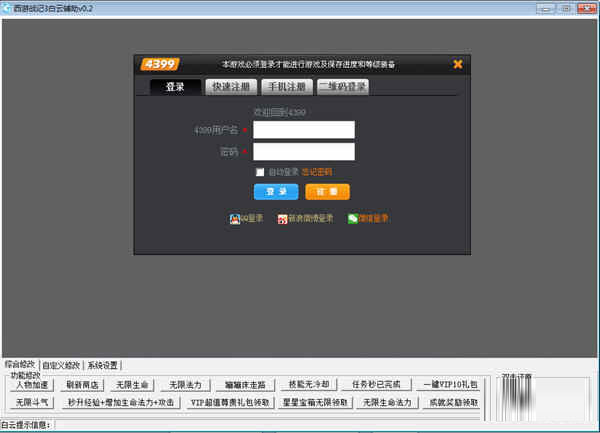
Task: Select the 自定义修改 tab
Action: [60, 365]
